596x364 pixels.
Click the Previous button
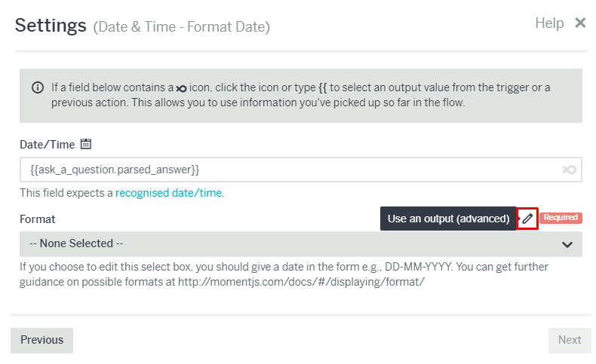tap(41, 340)
